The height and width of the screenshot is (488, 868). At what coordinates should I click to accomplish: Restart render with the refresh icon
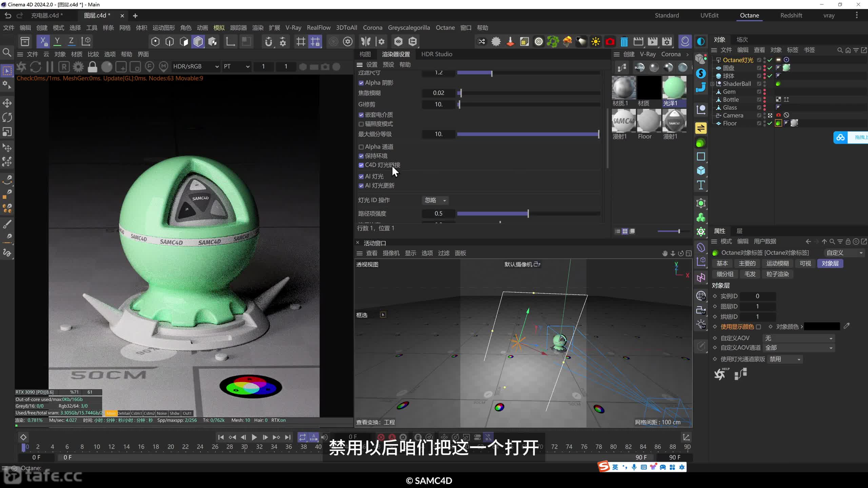tap(36, 67)
